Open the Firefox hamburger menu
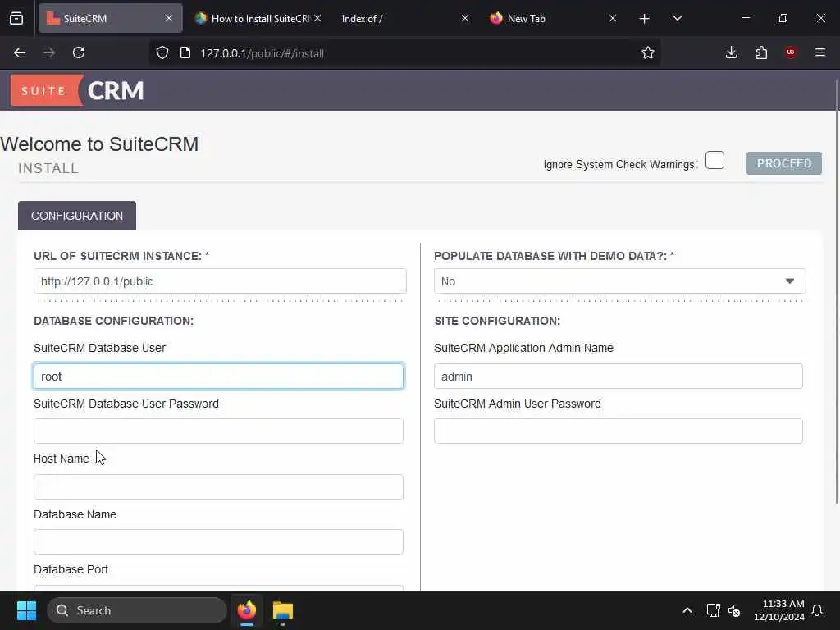This screenshot has width=840, height=630. coord(820,52)
